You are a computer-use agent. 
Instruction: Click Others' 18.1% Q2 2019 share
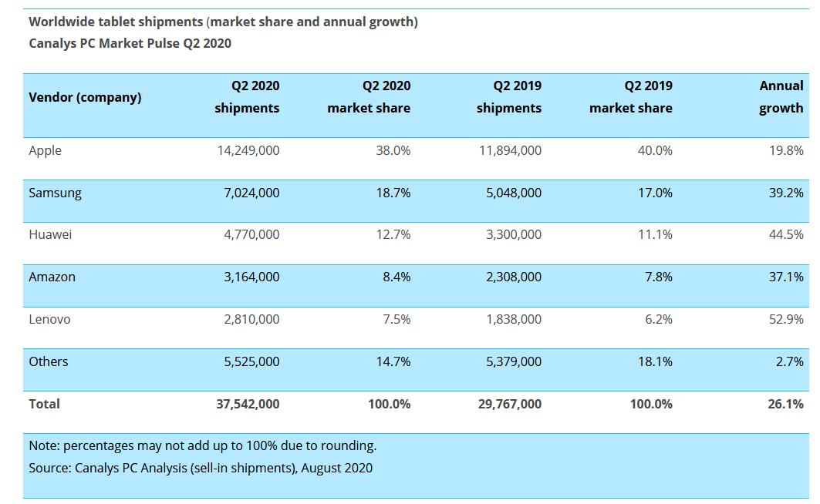[x=655, y=362]
